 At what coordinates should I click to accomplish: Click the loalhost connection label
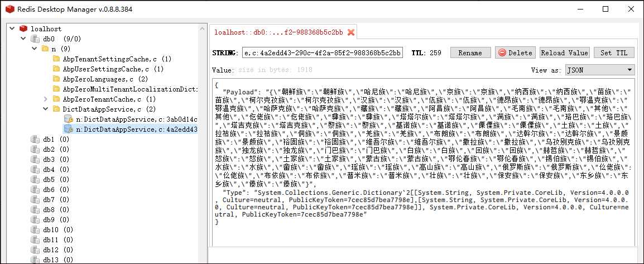coord(46,28)
